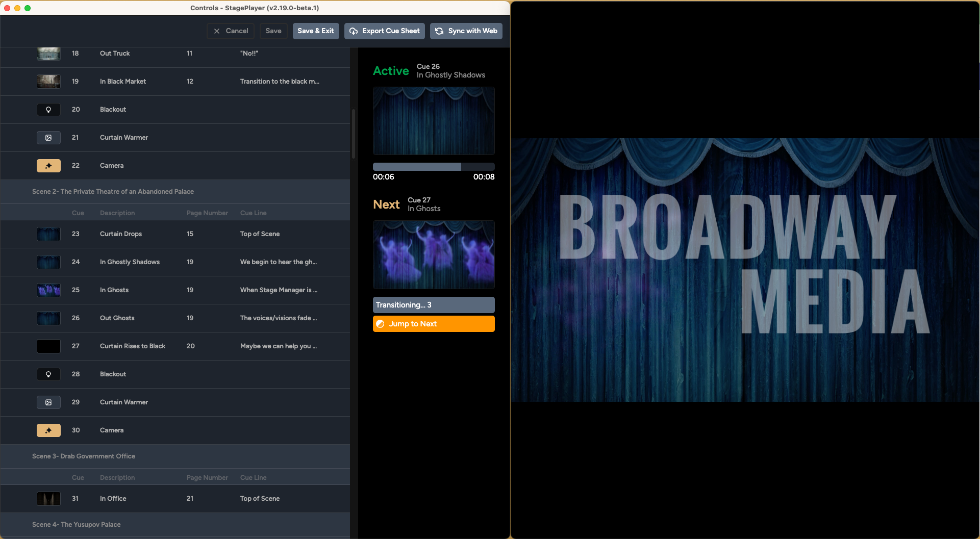Click the Cue Line column header in Scene 3
The width and height of the screenshot is (980, 539).
click(x=254, y=478)
